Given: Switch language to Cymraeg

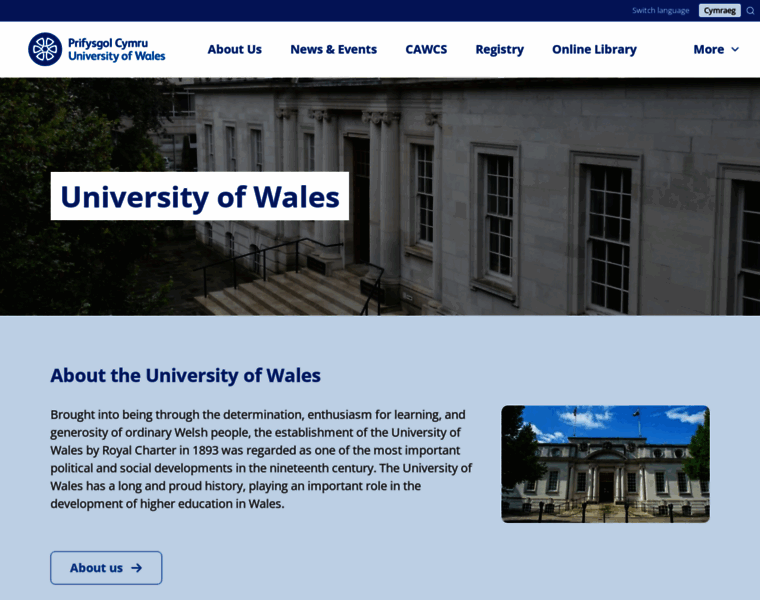Looking at the screenshot, I should click(x=719, y=11).
